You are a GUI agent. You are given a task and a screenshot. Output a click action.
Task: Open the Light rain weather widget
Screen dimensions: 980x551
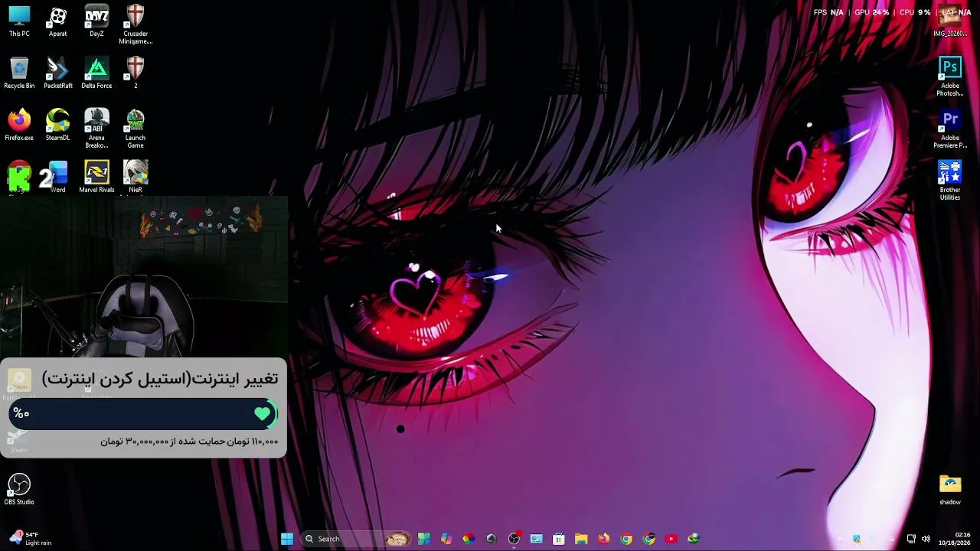point(29,539)
